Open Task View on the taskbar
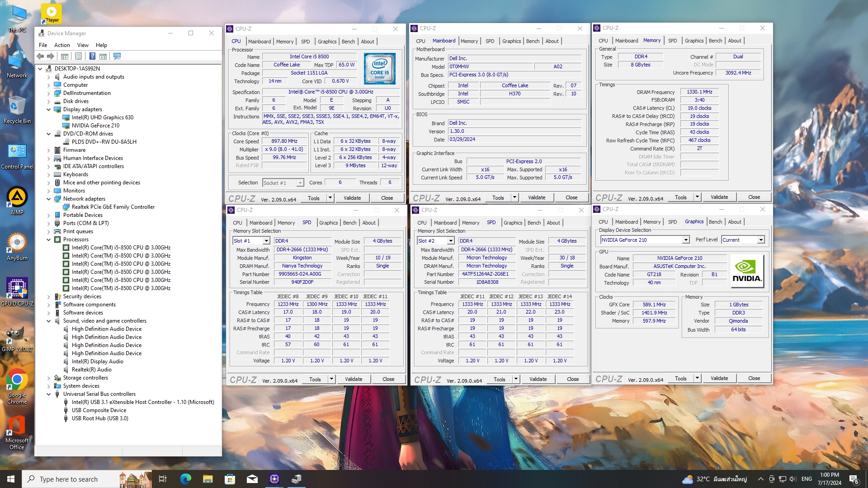868x488 pixels. click(x=163, y=479)
